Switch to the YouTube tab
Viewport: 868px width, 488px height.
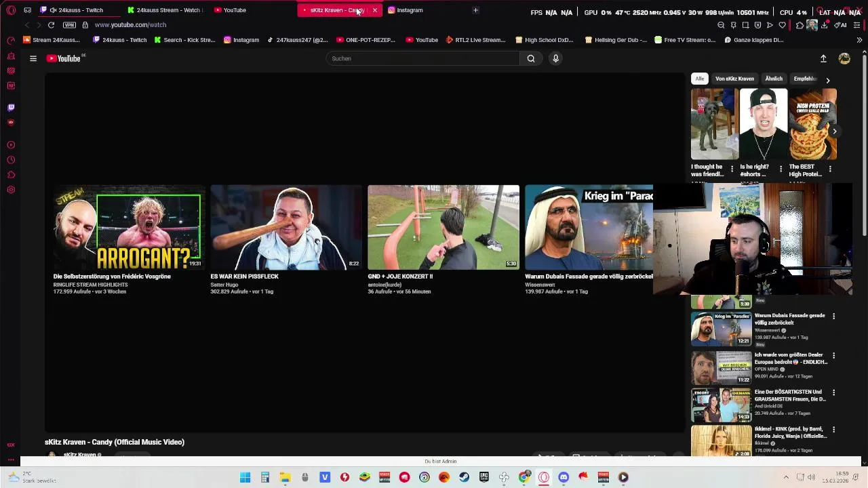point(235,10)
